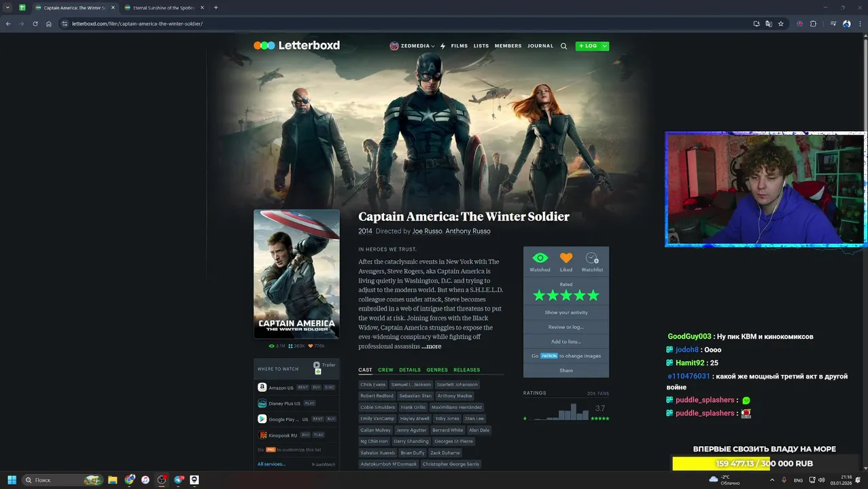Switch to the DETAILS tab
The height and width of the screenshot is (489, 868).
410,370
